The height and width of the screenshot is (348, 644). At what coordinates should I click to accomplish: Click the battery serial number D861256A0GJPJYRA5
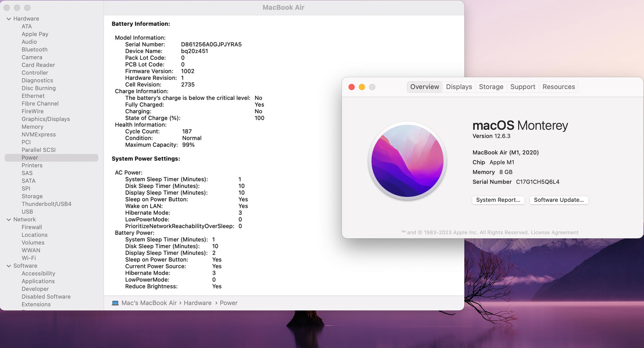click(211, 45)
